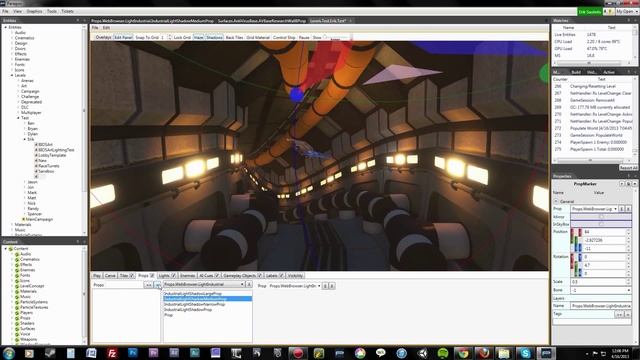Collapse the Test folder in Levels
Screen dimensions: 640x360
coord(18,118)
